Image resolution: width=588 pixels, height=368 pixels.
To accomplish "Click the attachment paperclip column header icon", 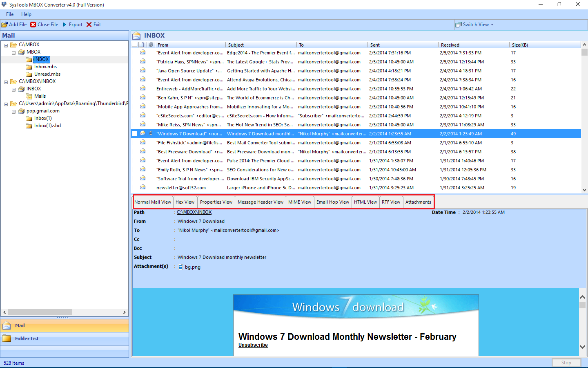I will click(x=151, y=45).
